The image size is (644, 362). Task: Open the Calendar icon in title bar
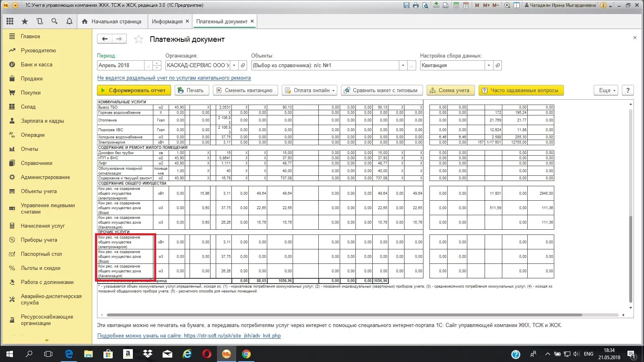(466, 5)
